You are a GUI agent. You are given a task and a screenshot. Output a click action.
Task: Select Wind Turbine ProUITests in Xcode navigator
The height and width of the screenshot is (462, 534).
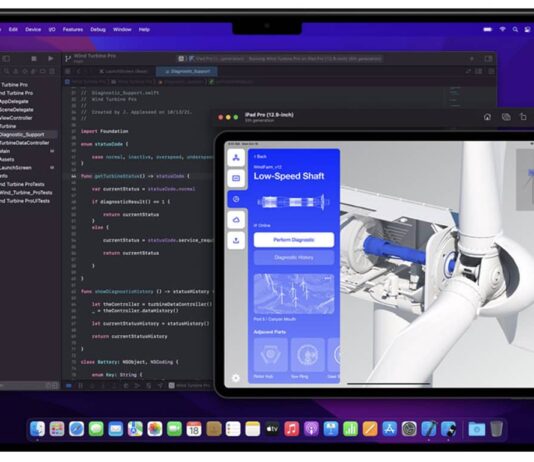pos(25,201)
